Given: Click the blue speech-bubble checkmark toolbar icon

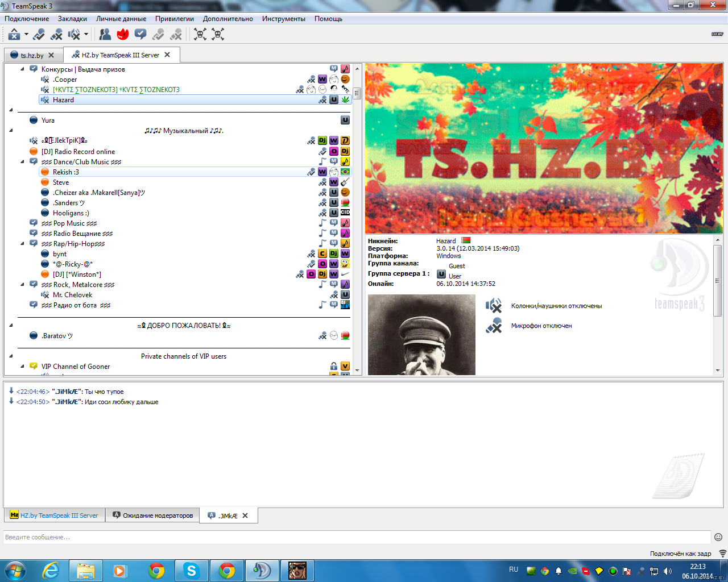Looking at the screenshot, I should (140, 35).
